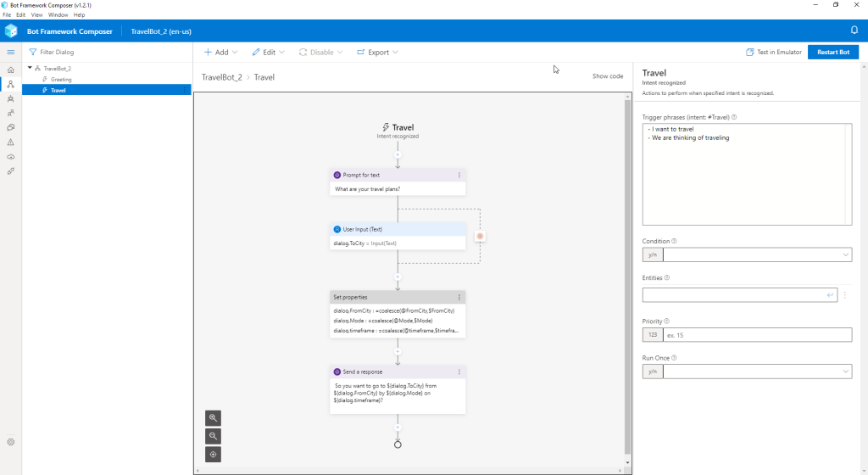Click the red marker beside User Input
868x475 pixels.
480,237
